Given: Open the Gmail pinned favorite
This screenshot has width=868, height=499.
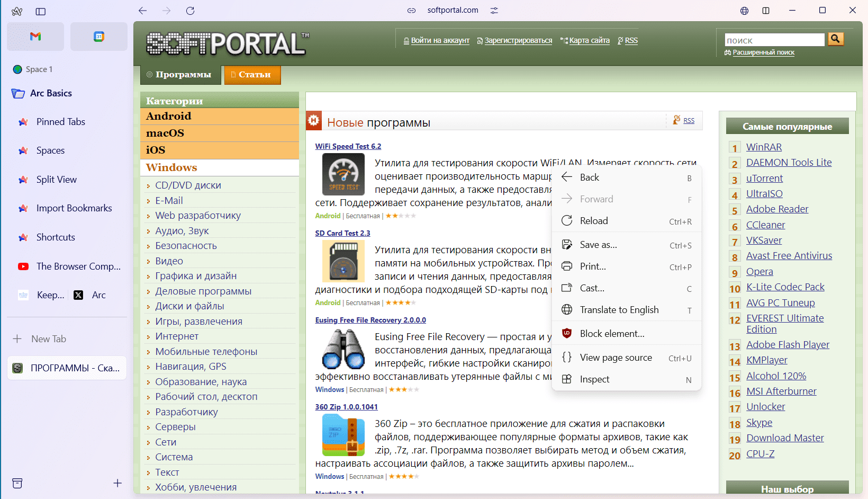Looking at the screenshot, I should tap(35, 37).
